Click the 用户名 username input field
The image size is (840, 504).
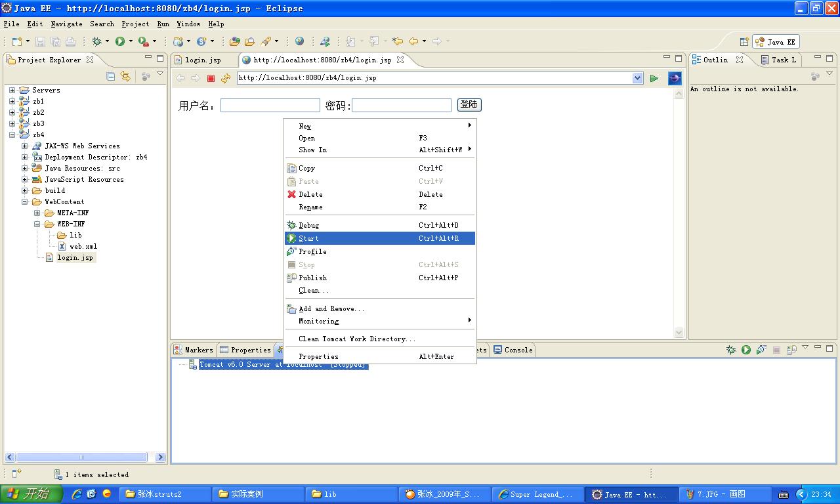pos(270,105)
